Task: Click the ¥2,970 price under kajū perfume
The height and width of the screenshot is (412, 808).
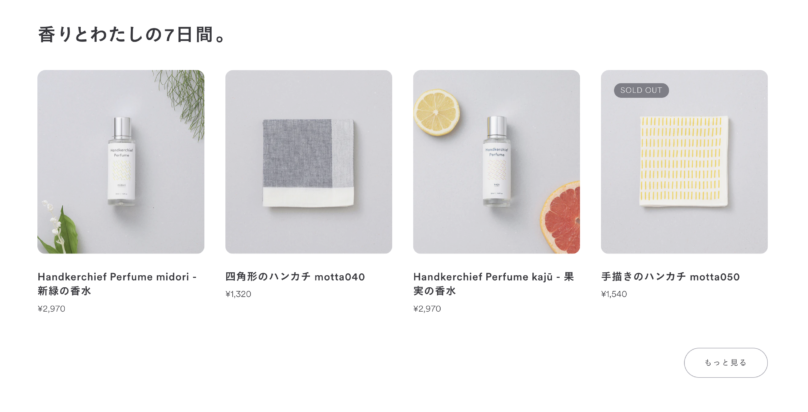Action: point(427,309)
